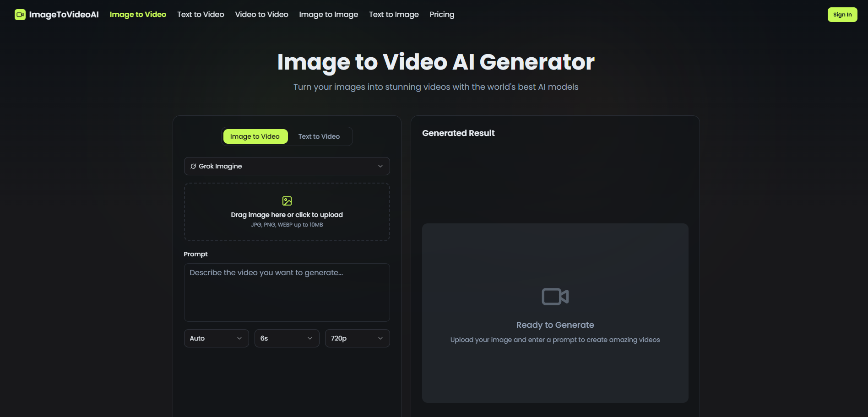
Task: Select the Image to Video menu item
Action: coord(137,14)
